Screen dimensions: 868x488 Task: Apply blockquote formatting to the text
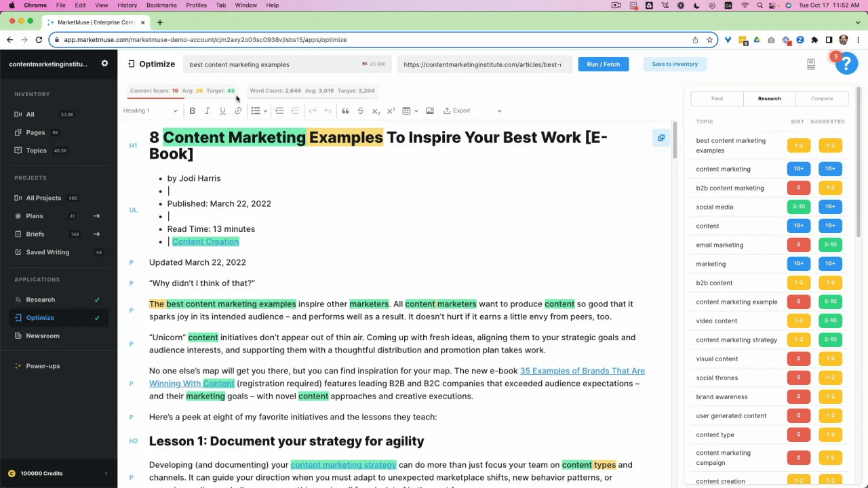[x=345, y=110]
